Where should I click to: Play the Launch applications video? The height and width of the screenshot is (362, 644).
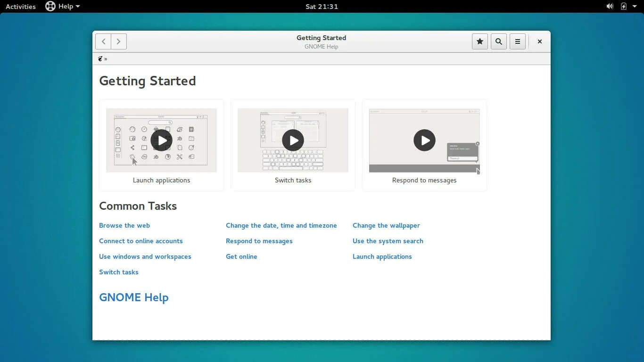click(x=161, y=140)
